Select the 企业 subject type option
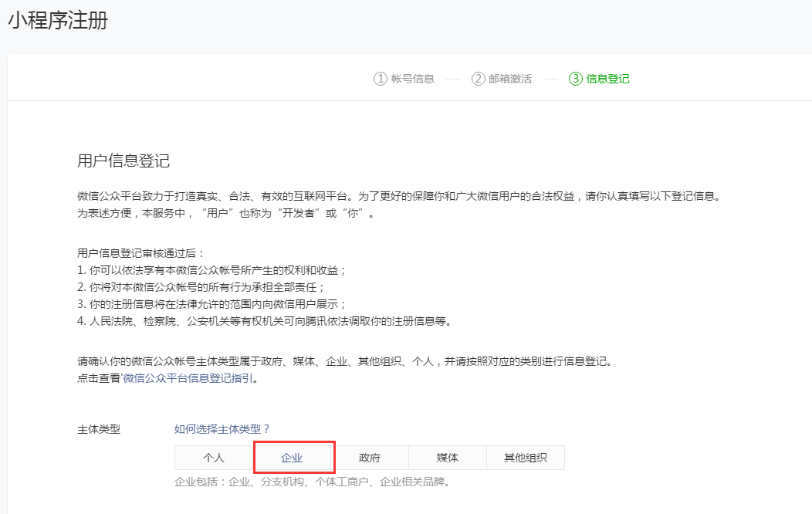Image resolution: width=812 pixels, height=514 pixels. pyautogui.click(x=293, y=458)
